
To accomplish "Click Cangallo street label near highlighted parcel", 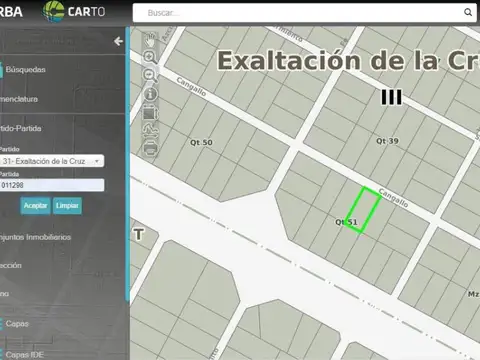I will tap(393, 198).
